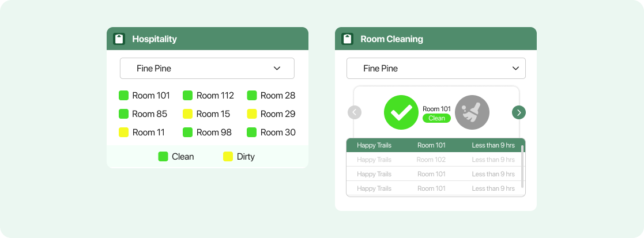This screenshot has height=238, width=644.
Task: Select the highlighted Happy Trails Room 101 row
Action: pos(434,145)
